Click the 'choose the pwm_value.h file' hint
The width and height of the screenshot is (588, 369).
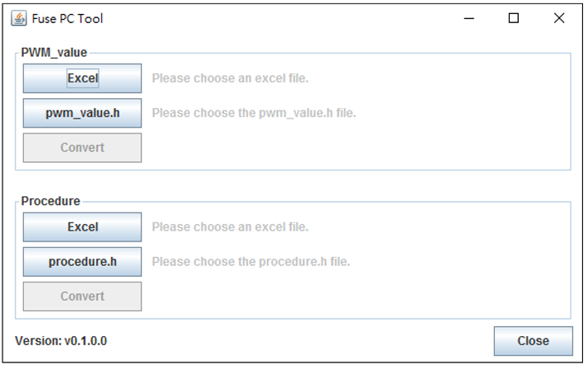pyautogui.click(x=254, y=113)
